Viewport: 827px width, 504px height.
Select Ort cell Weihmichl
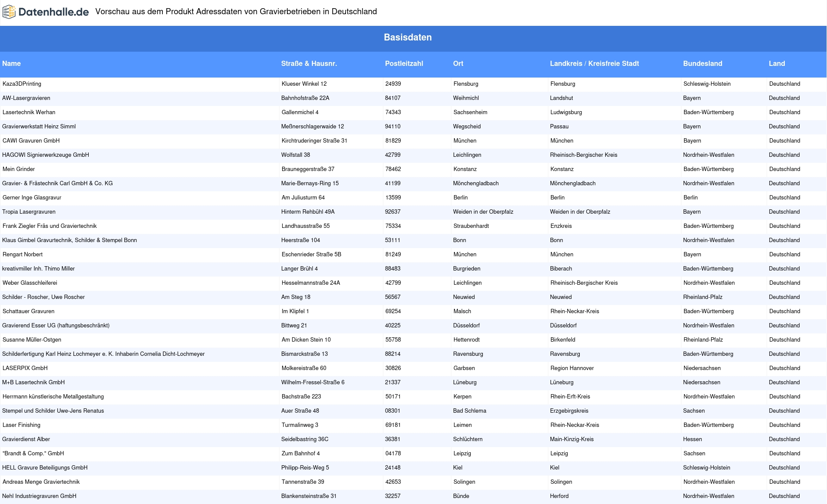466,98
